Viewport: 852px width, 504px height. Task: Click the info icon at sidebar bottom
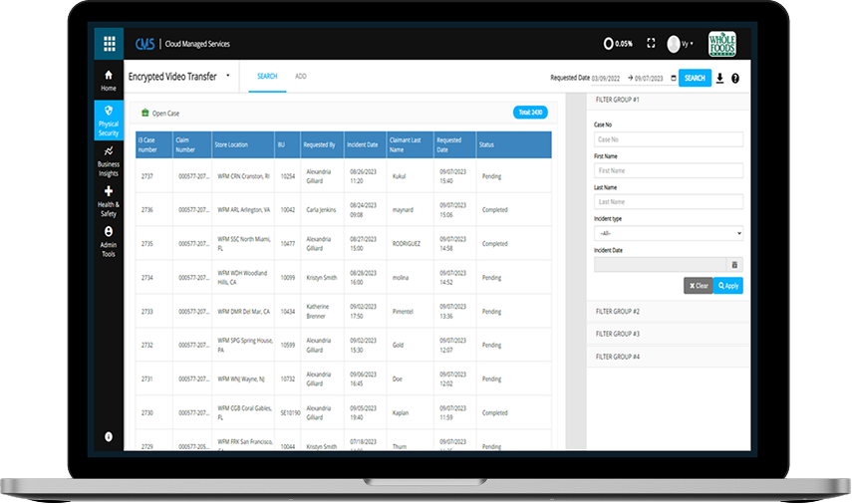(x=109, y=436)
